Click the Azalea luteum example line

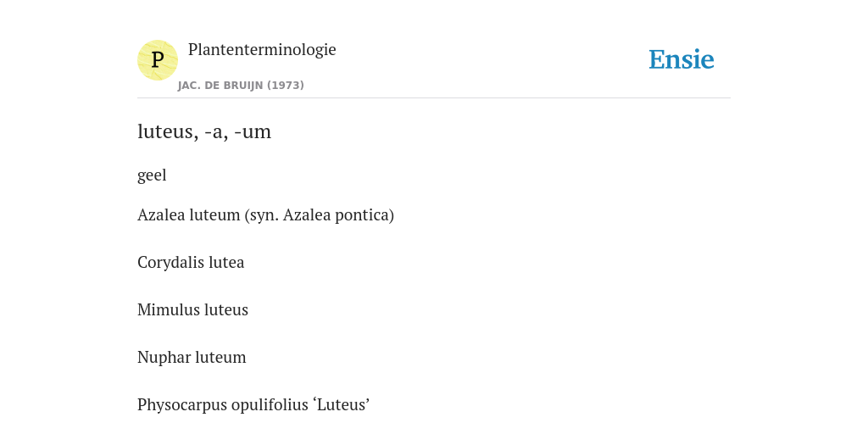click(265, 214)
